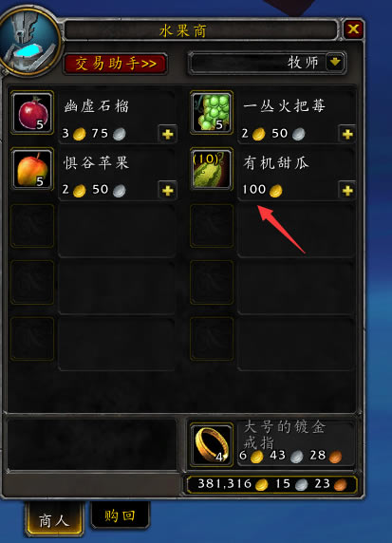This screenshot has height=543, width=392.
Task: Click the 有机甜瓜 item name
Action: (x=275, y=162)
